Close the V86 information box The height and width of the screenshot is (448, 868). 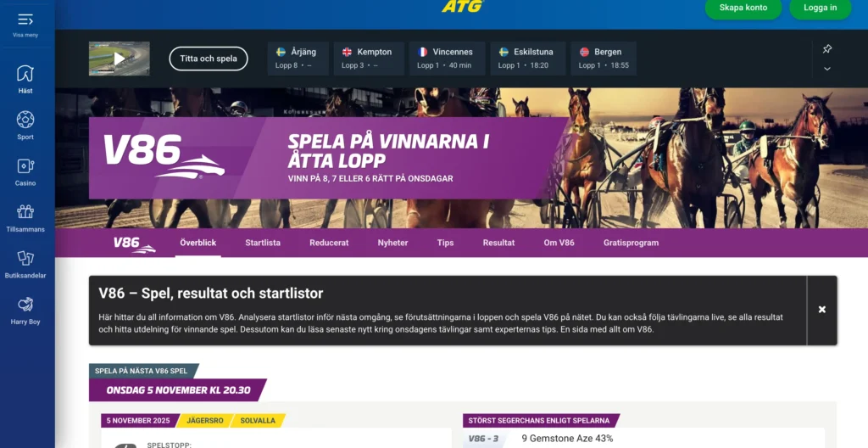(822, 310)
